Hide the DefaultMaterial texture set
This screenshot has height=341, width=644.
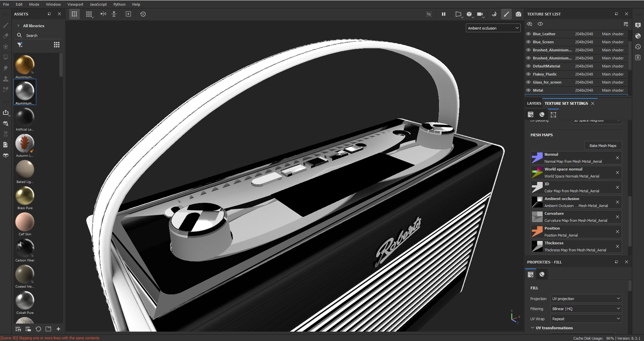(529, 66)
